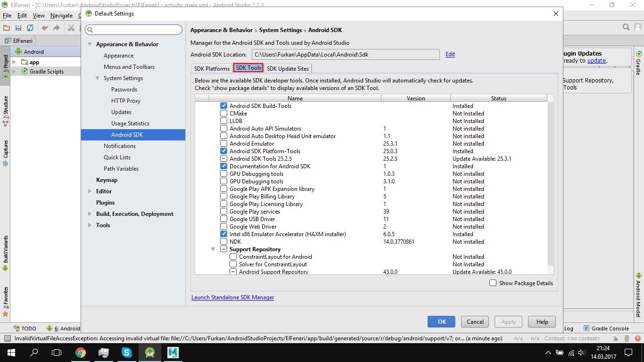Expand the app module in Project tree
This screenshot has height=362, width=644.
pyautogui.click(x=14, y=62)
